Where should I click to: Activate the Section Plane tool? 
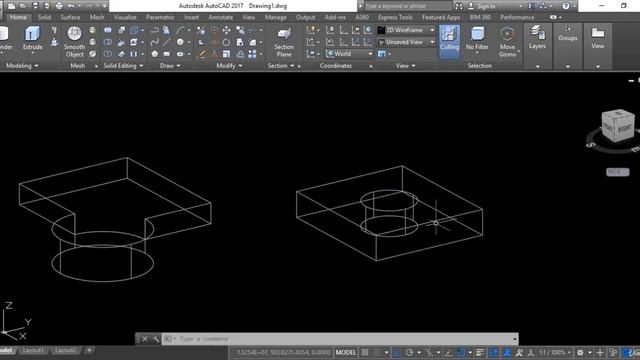284,42
